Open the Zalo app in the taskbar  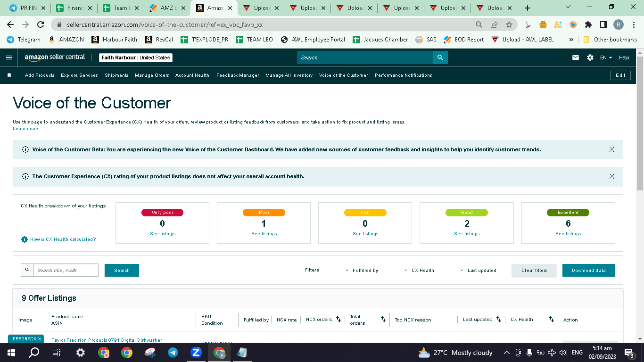coord(196,353)
